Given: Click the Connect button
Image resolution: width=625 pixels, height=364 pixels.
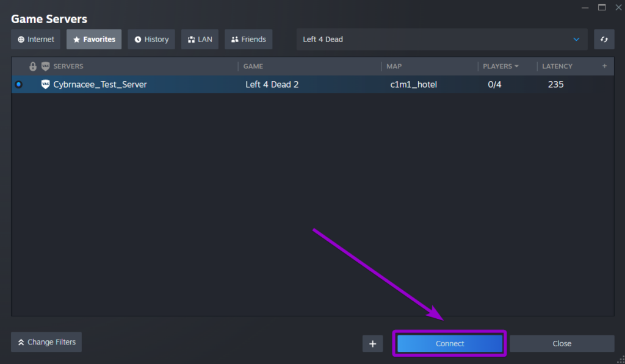Looking at the screenshot, I should (x=449, y=343).
